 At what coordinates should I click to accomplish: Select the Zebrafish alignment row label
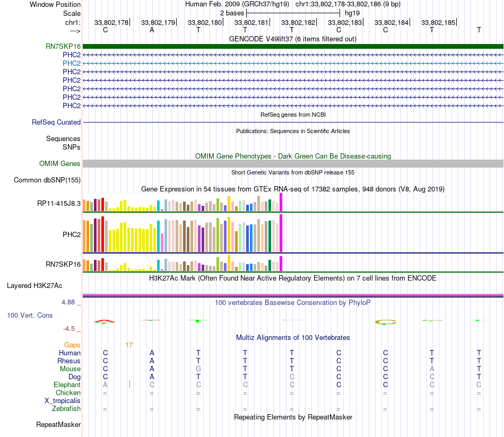click(x=66, y=408)
